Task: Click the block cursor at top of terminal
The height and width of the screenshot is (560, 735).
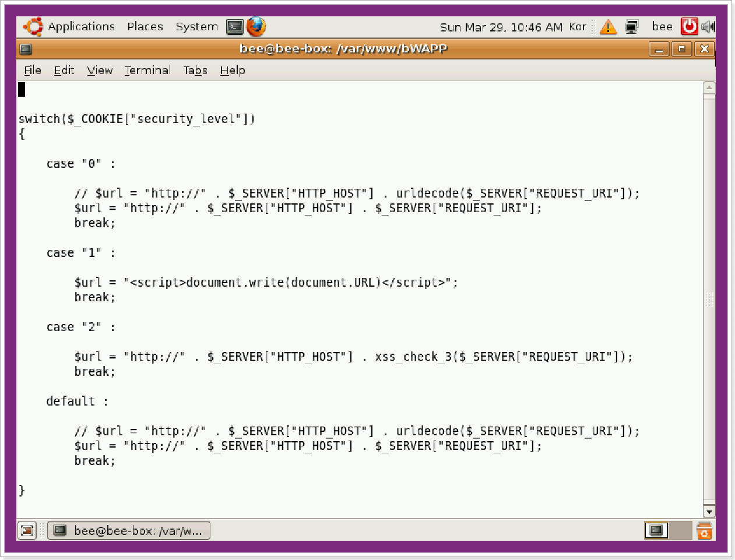Action: [x=22, y=89]
